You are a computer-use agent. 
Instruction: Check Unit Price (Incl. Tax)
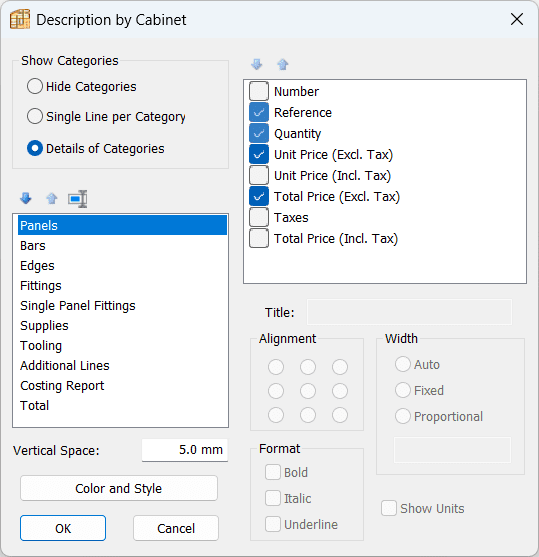click(x=259, y=175)
